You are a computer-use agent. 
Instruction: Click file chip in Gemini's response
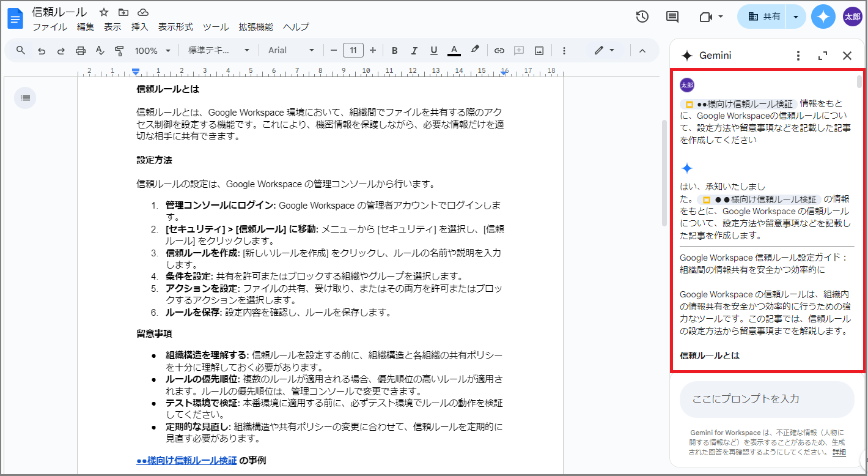click(758, 199)
